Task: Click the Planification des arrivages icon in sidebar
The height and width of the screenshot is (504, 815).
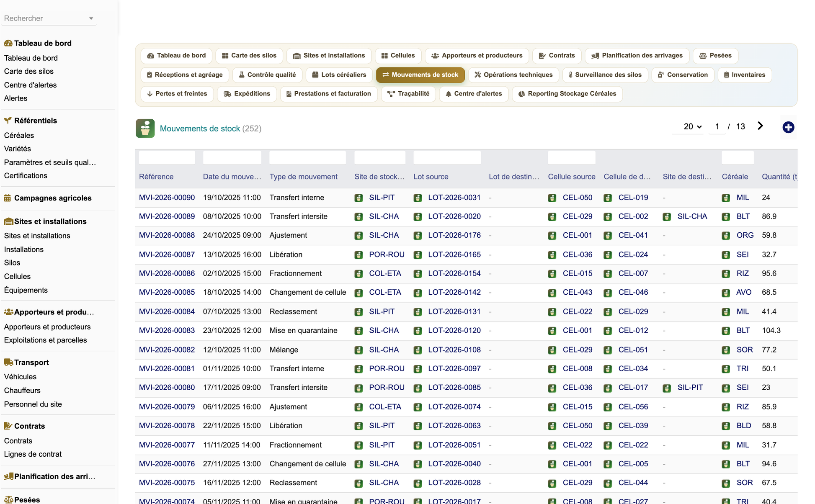Action: point(8,476)
